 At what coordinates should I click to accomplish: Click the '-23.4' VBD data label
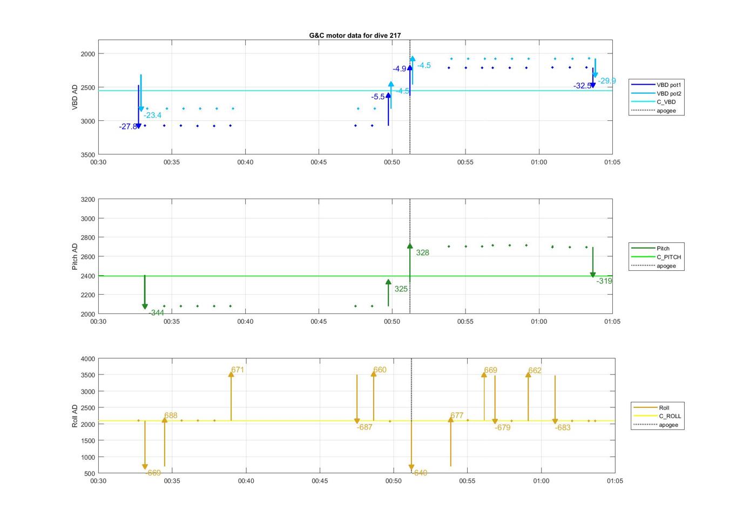pyautogui.click(x=153, y=115)
